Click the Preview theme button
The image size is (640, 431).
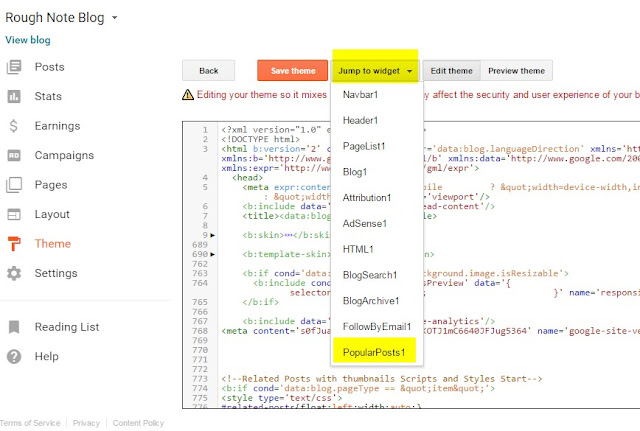pos(516,71)
